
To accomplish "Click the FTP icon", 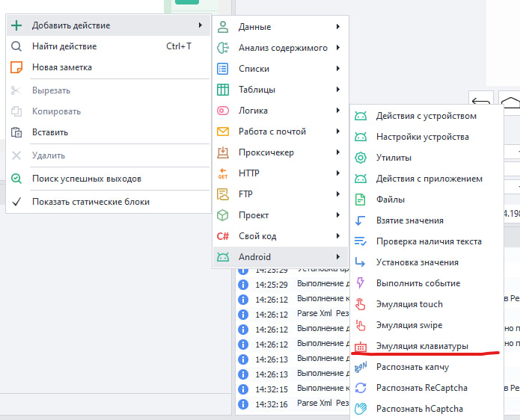I will tap(223, 194).
